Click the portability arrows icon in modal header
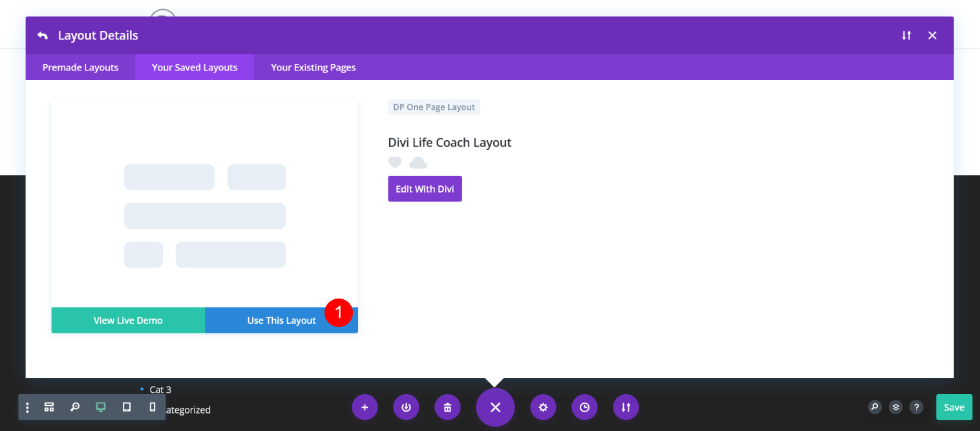 click(x=906, y=36)
